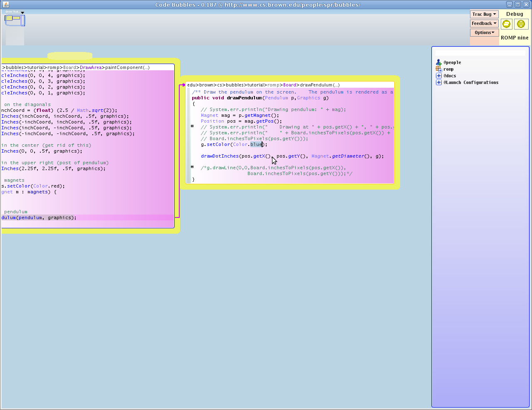Click the Java coffee cup window icon
Screen dimensions: 532x410
pos(6,5)
